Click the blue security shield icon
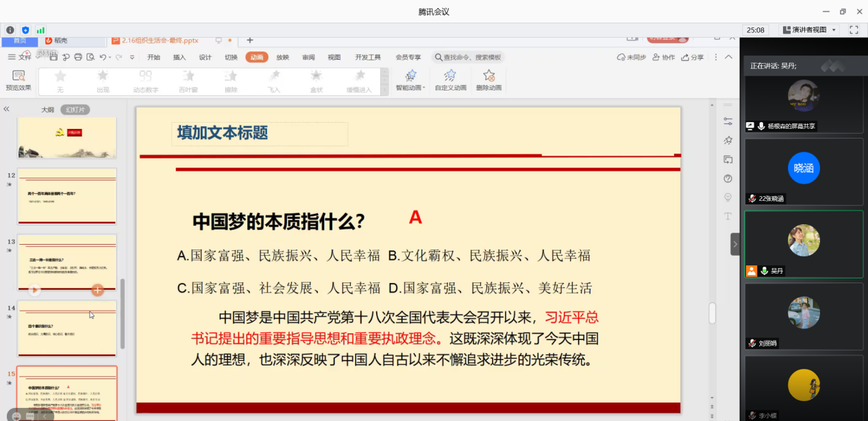The width and height of the screenshot is (868, 421). pos(25,30)
